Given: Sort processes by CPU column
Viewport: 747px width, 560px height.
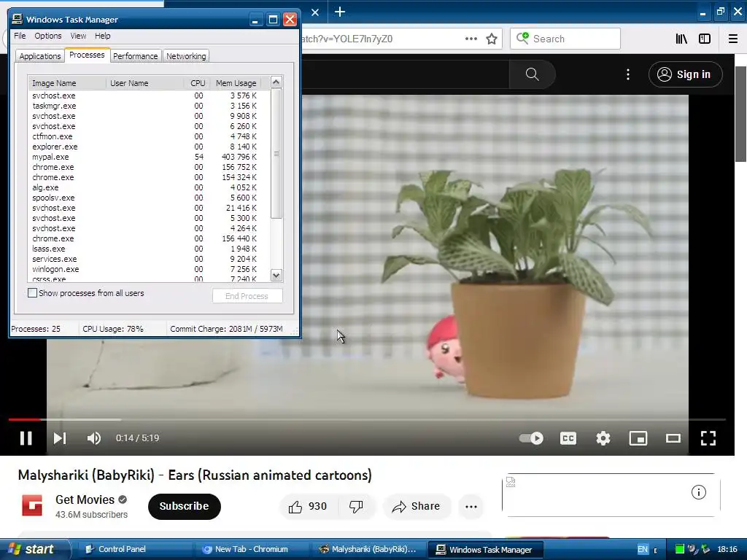Looking at the screenshot, I should (x=197, y=83).
